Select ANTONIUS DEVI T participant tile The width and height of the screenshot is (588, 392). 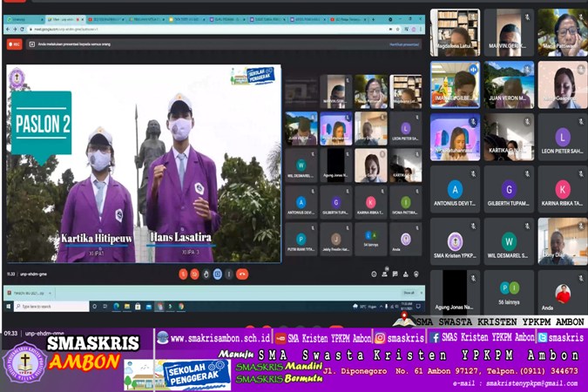(x=456, y=189)
